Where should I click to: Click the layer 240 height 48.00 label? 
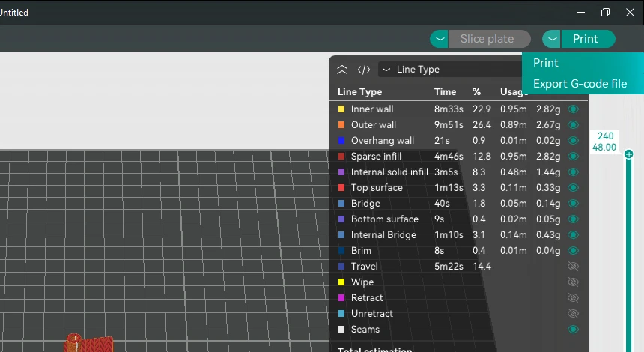604,142
